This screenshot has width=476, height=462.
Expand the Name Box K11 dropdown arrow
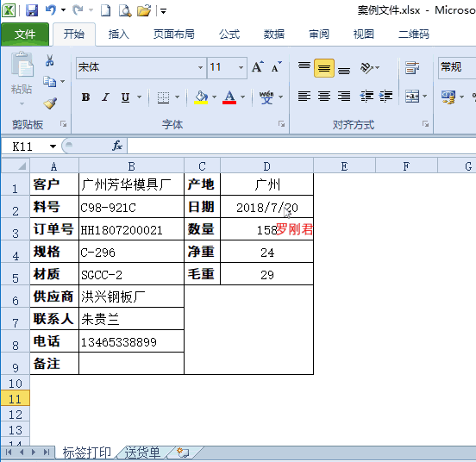[53, 147]
